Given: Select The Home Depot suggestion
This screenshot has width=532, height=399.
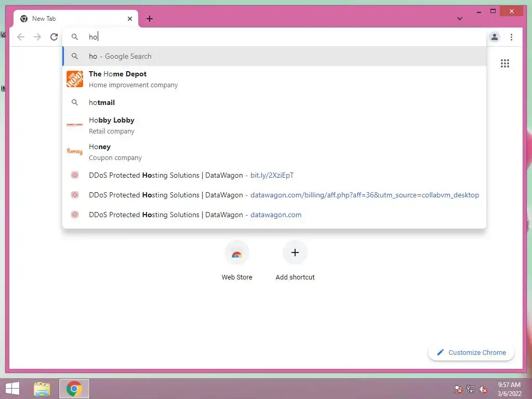Looking at the screenshot, I should pyautogui.click(x=274, y=79).
